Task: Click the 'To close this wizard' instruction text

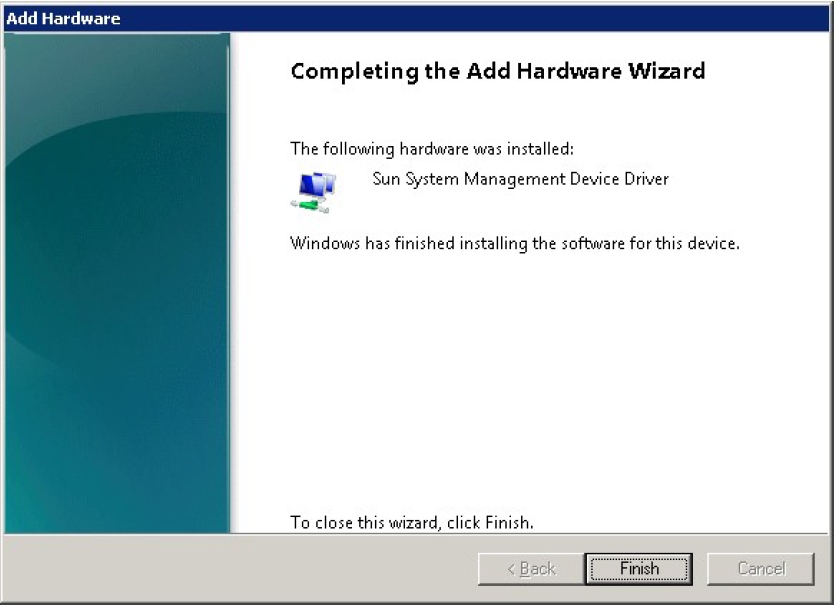Action: pos(412,523)
